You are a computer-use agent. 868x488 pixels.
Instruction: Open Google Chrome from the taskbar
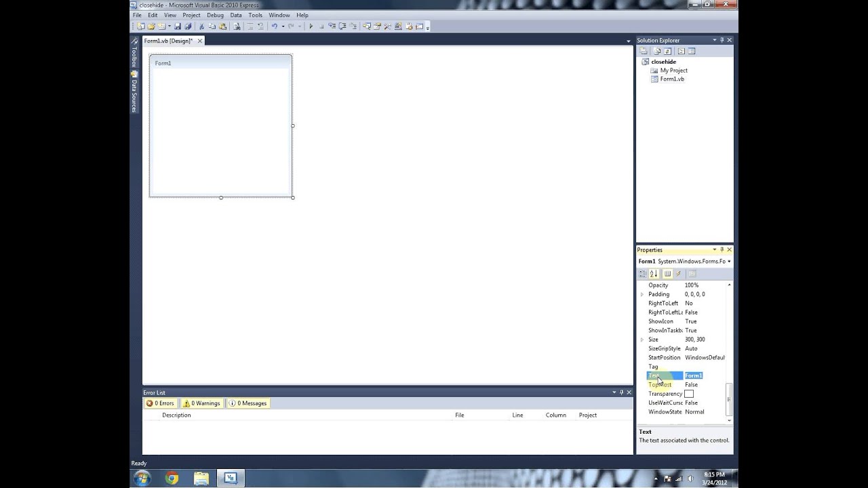point(170,478)
